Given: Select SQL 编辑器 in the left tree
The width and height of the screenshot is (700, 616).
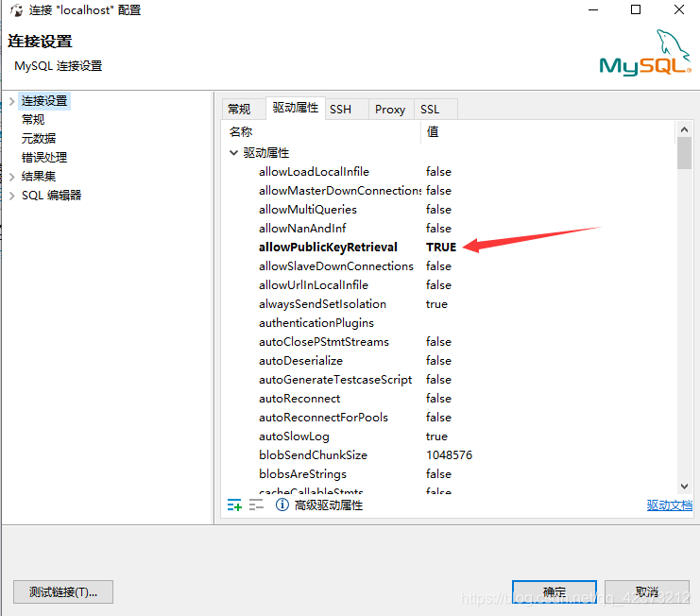Looking at the screenshot, I should [x=51, y=195].
